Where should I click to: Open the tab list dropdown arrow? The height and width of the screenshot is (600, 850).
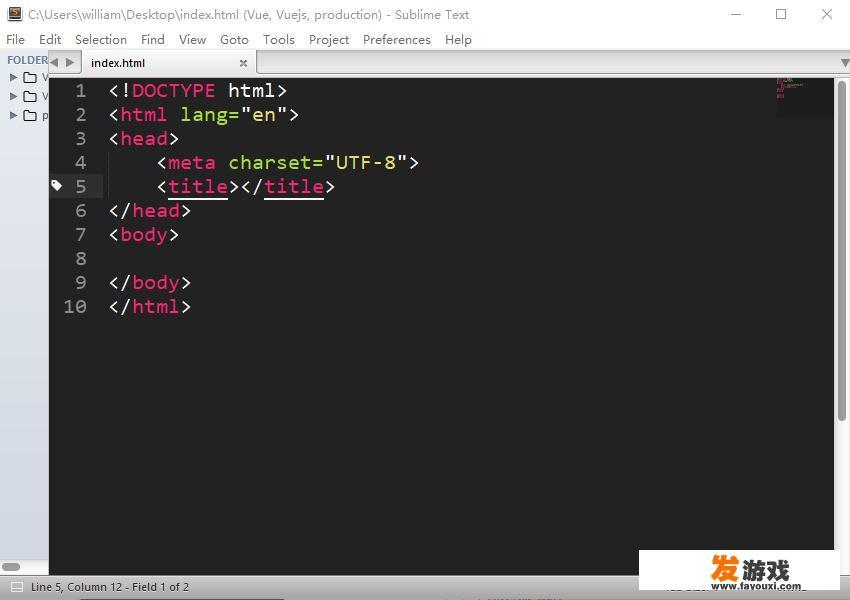tap(844, 63)
